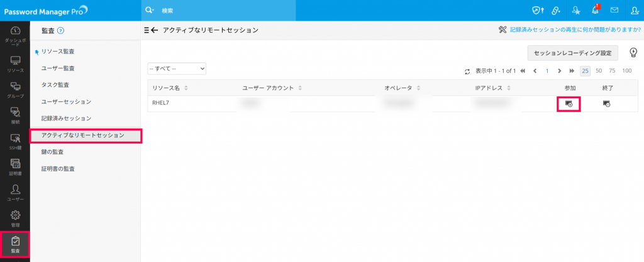Click the lightbulb tips icon
Viewport: 644px width, 262px height.
click(x=634, y=52)
